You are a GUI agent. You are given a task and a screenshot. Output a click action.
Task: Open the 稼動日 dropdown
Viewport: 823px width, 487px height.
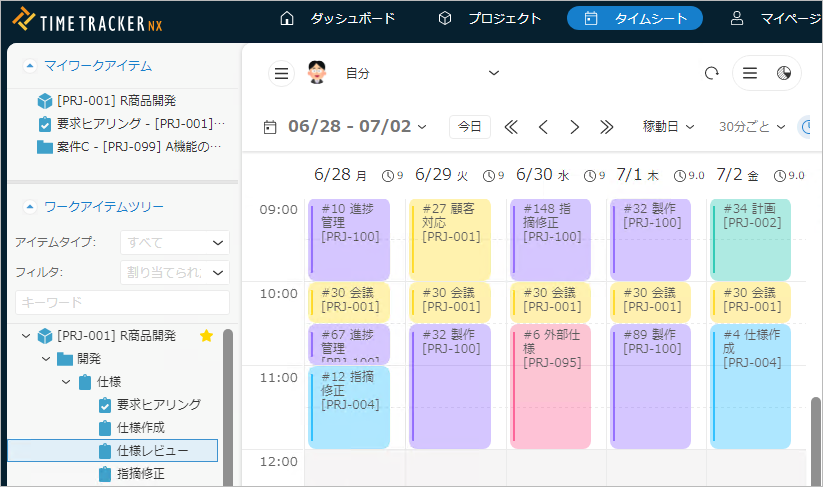[668, 127]
